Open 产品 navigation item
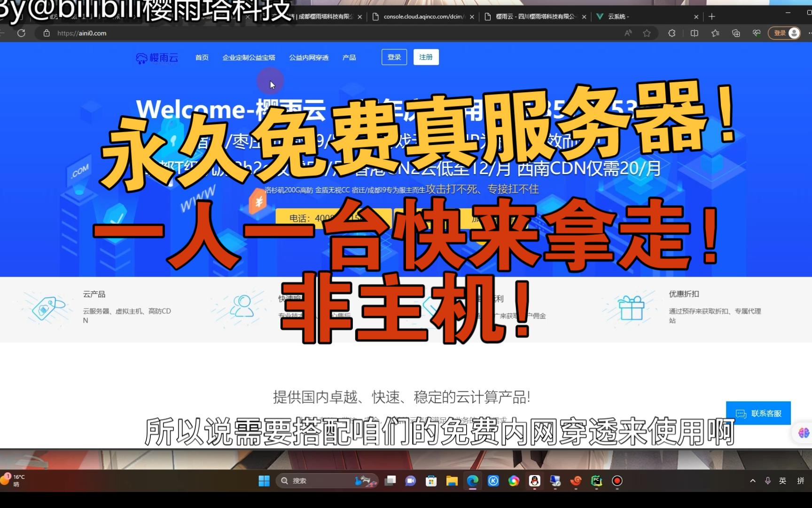Image resolution: width=812 pixels, height=508 pixels. coord(349,57)
